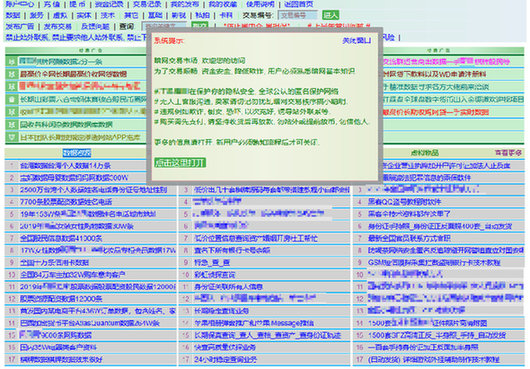The height and width of the screenshot is (369, 530).
Task: Open 使用说明 help link
Action: click(x=260, y=4)
